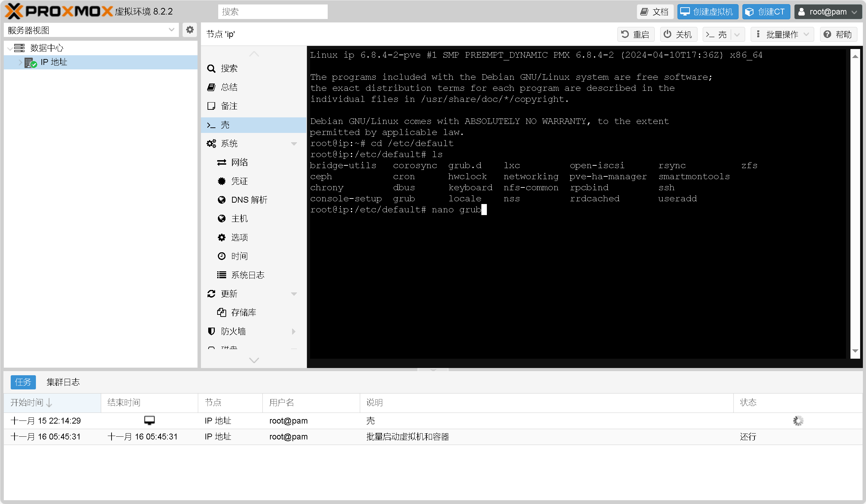Screen dimensions: 866x504
Task: Open the 批量操作 bulk actions dropdown
Action: [782, 34]
